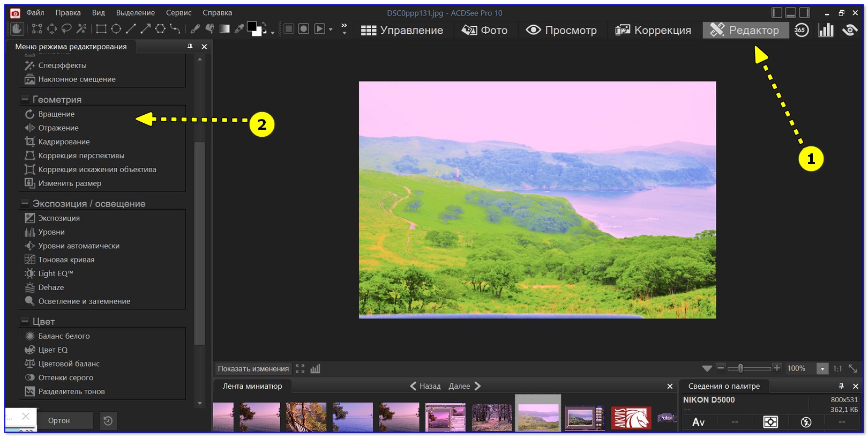
Task: Open the Файл menu
Action: (35, 12)
